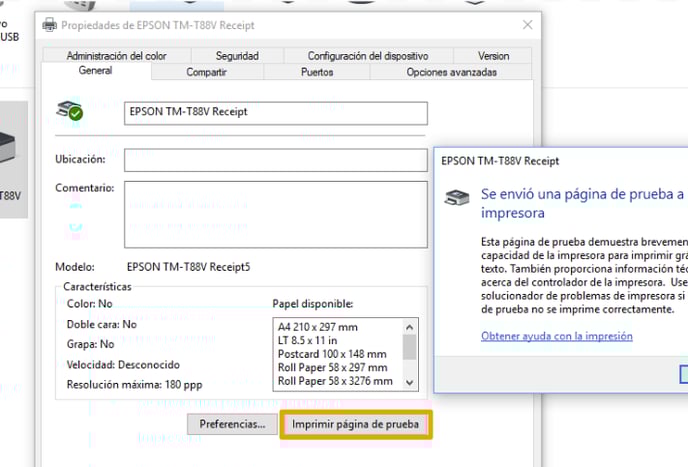This screenshot has height=467, width=688.
Task: Click the test page dialog title EPSON TM-T88V Receipt
Action: click(x=500, y=161)
